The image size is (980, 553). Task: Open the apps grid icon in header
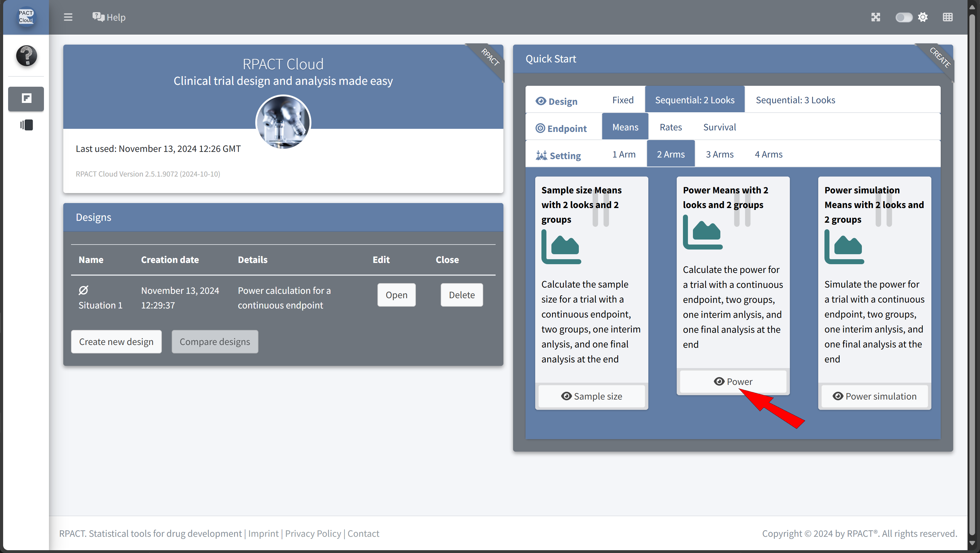947,17
